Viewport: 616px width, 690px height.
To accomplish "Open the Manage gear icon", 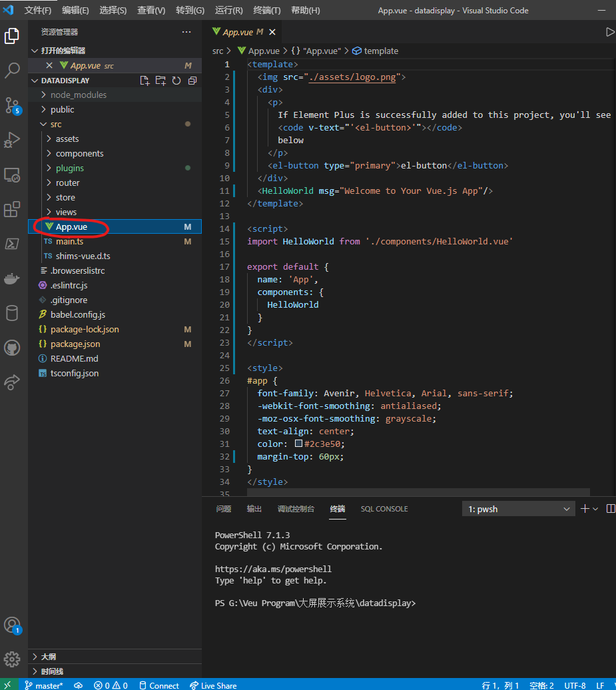I will point(12,659).
